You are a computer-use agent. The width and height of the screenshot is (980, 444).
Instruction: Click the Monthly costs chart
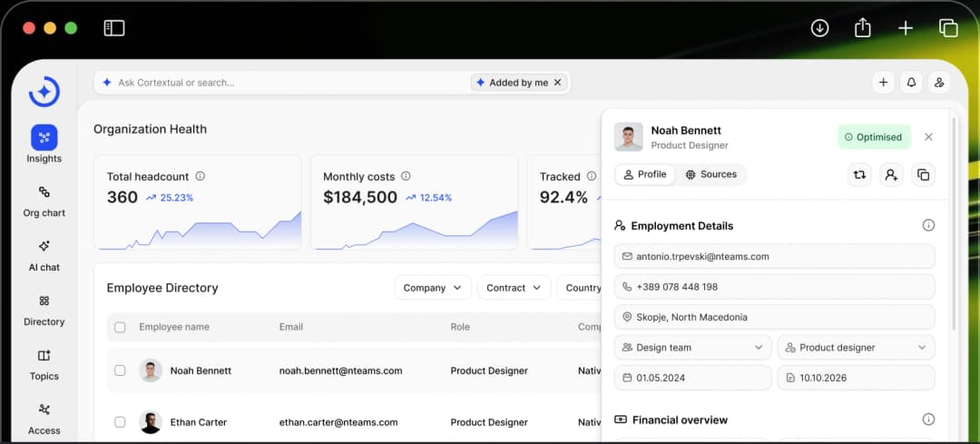tap(415, 232)
